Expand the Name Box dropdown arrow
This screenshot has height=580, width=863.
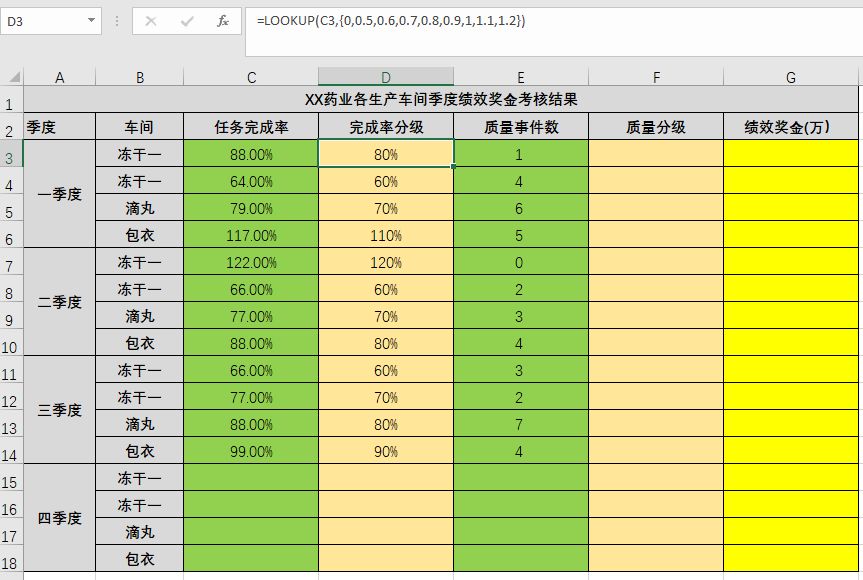coord(92,21)
